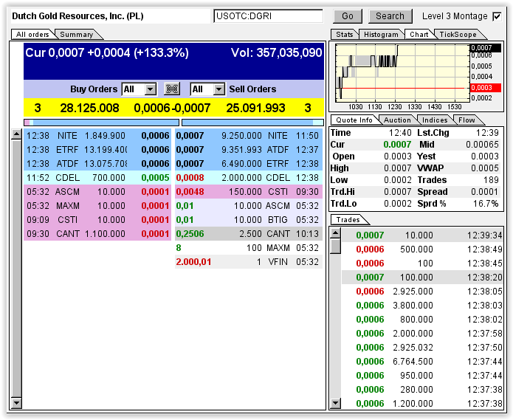Click trade at 12:38:20
This screenshot has width=513, height=420.
422,278
